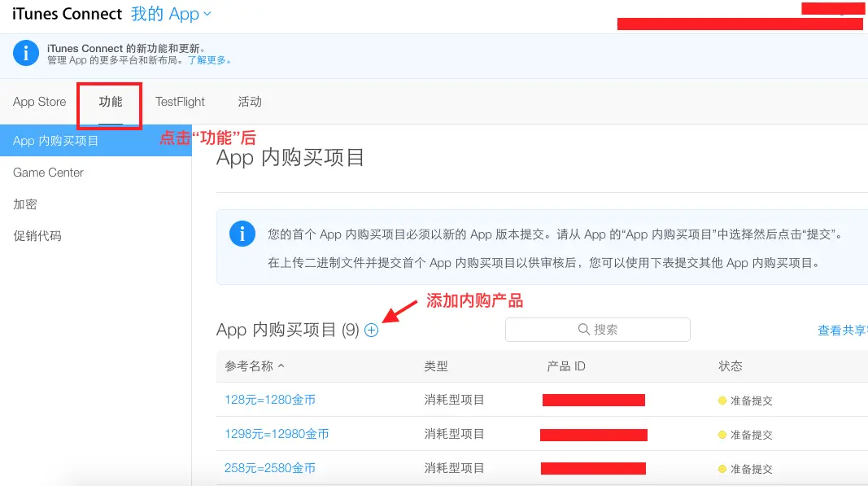
Task: Click the blue info icon in top banner
Action: [x=25, y=54]
